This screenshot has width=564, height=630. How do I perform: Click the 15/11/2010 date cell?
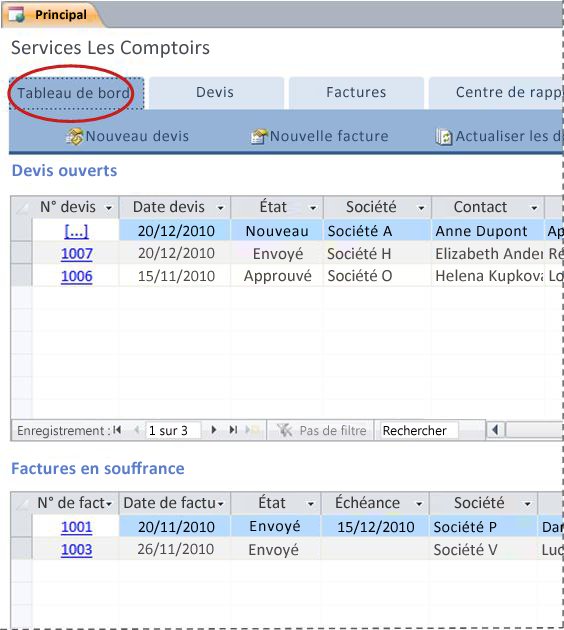(175, 276)
